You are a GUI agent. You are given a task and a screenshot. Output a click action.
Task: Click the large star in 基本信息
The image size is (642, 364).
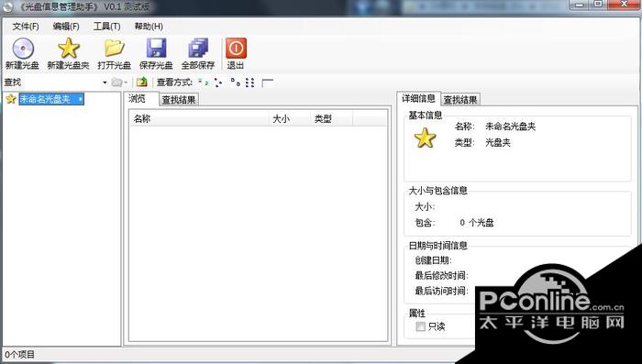pos(425,138)
